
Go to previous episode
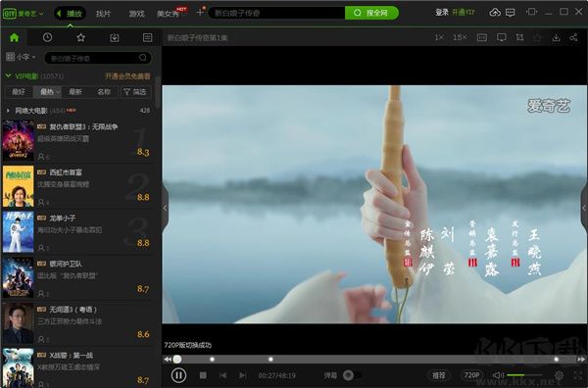point(222,375)
